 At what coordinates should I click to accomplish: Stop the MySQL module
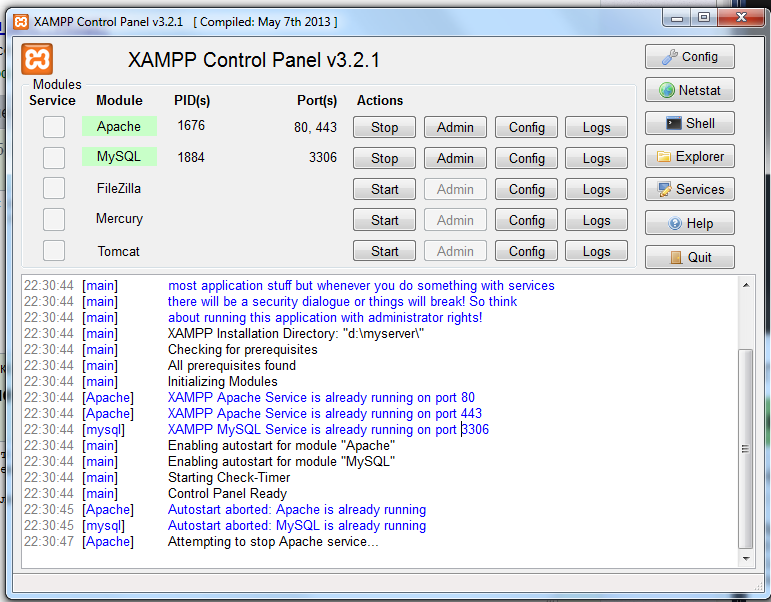(x=385, y=158)
